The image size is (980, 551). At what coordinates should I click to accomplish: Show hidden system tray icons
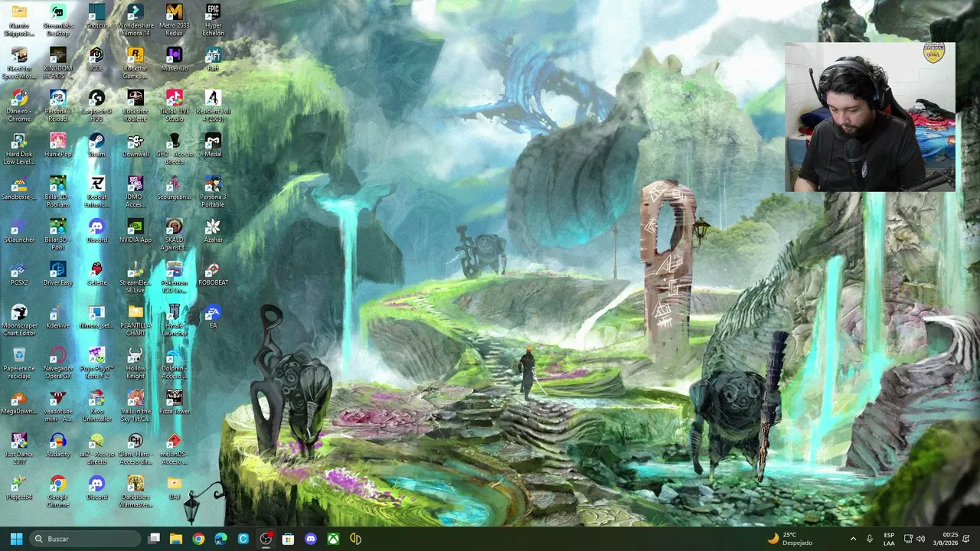pyautogui.click(x=853, y=539)
